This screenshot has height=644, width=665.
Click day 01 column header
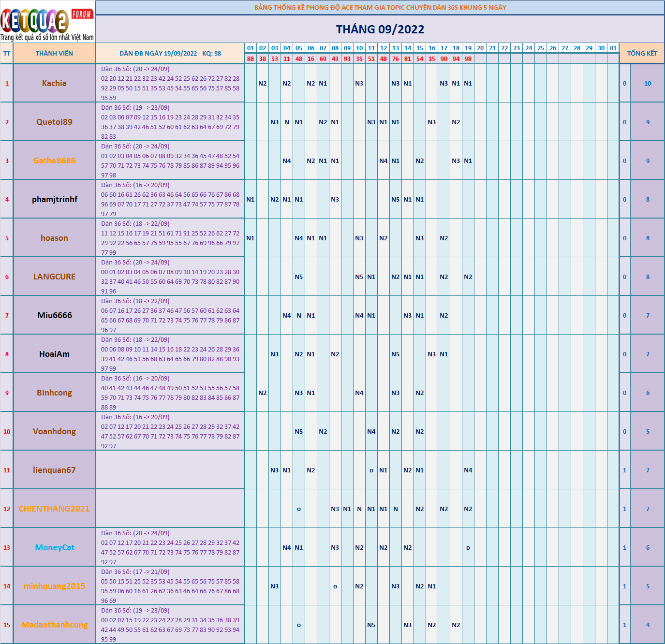pyautogui.click(x=250, y=48)
